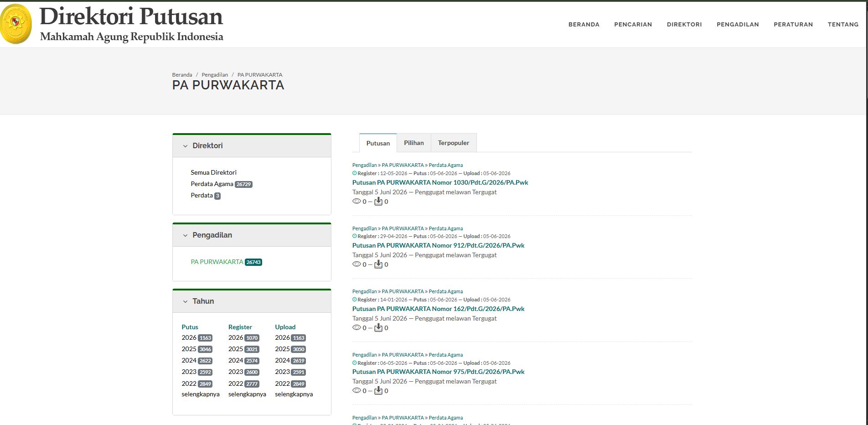Go to Pengadilan in breadcrumb
The width and height of the screenshot is (868, 425).
pos(215,75)
